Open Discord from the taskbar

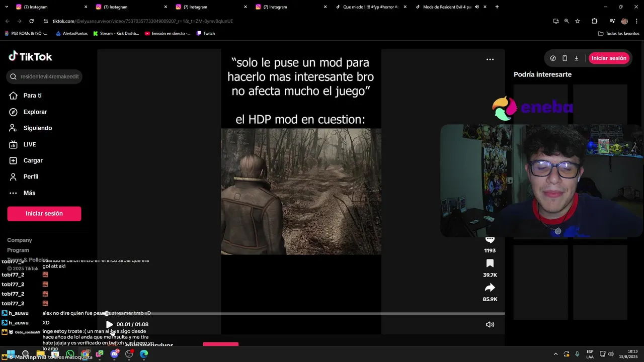coord(114,354)
